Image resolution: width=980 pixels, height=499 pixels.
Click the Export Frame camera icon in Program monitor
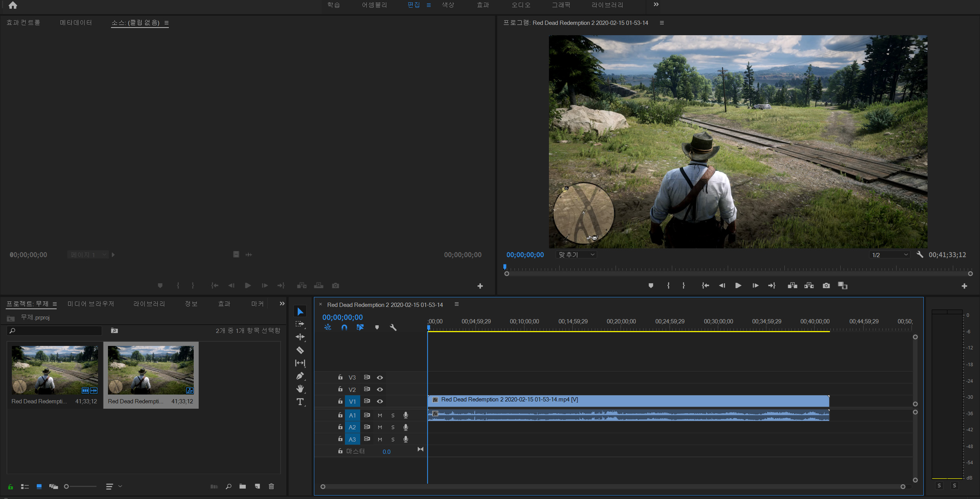click(x=826, y=285)
